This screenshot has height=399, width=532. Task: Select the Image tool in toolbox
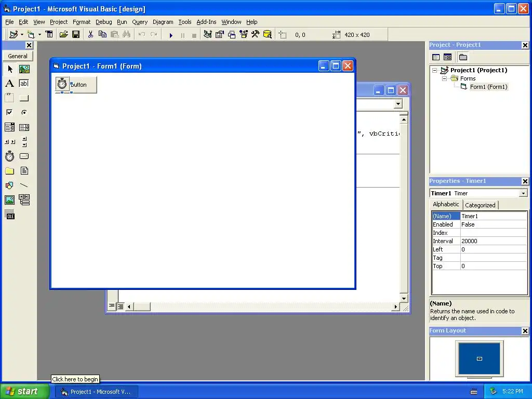pos(10,200)
